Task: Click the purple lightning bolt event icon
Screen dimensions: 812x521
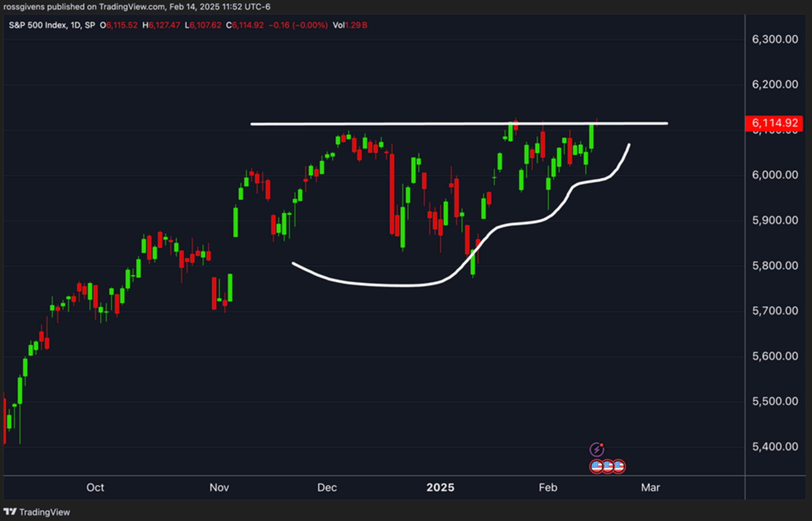Action: coord(597,450)
